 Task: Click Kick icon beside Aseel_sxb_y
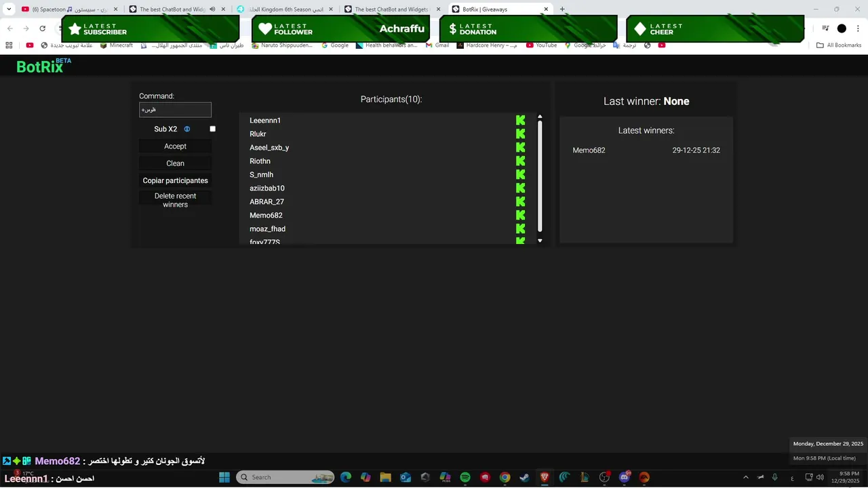(521, 147)
